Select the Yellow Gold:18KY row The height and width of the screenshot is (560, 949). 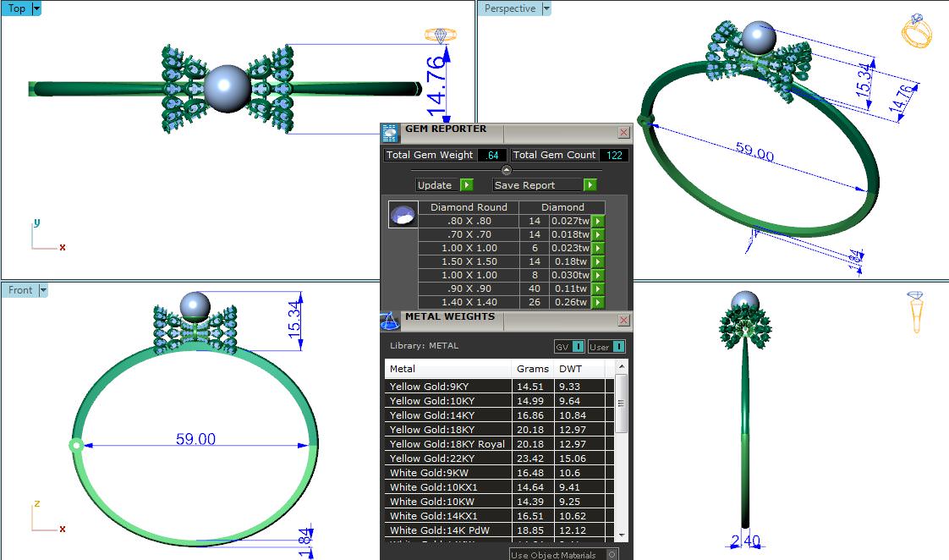click(x=448, y=430)
